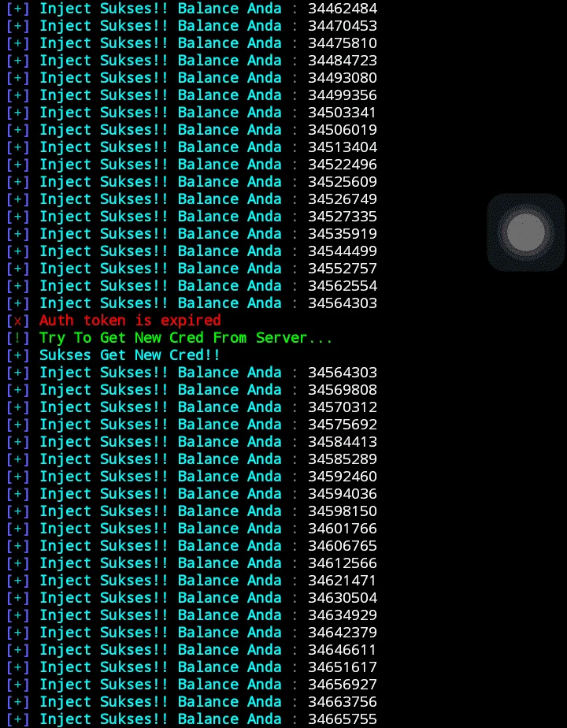This screenshot has width=567, height=728.
Task: Select balance value 34651617
Action: 343,667
